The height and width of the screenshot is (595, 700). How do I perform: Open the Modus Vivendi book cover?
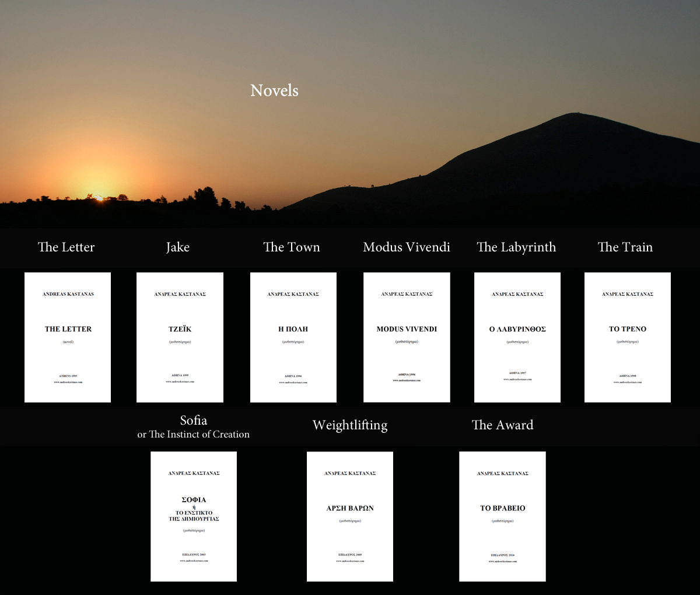coord(407,337)
